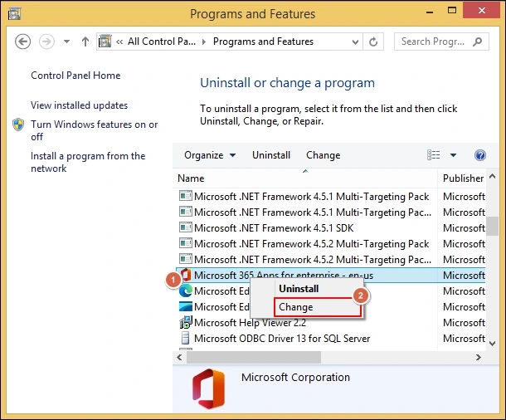Viewport: 506px width, 420px height.
Task: Sort by the Publisher column header
Action: pos(463,178)
